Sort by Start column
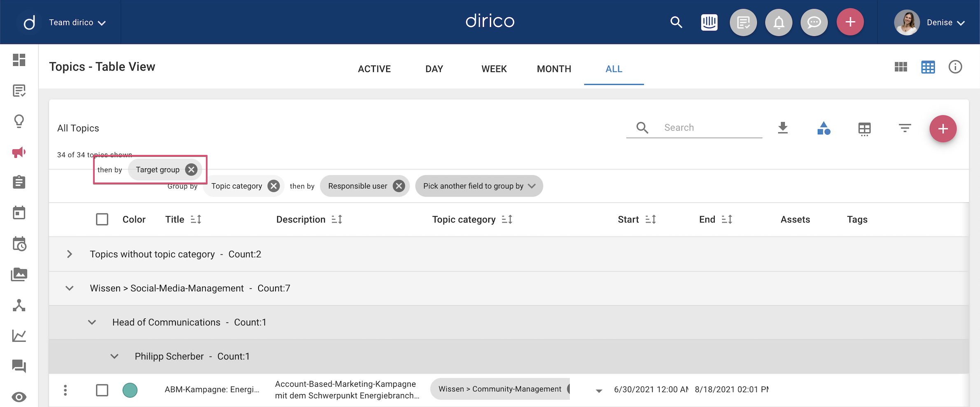 click(x=651, y=220)
